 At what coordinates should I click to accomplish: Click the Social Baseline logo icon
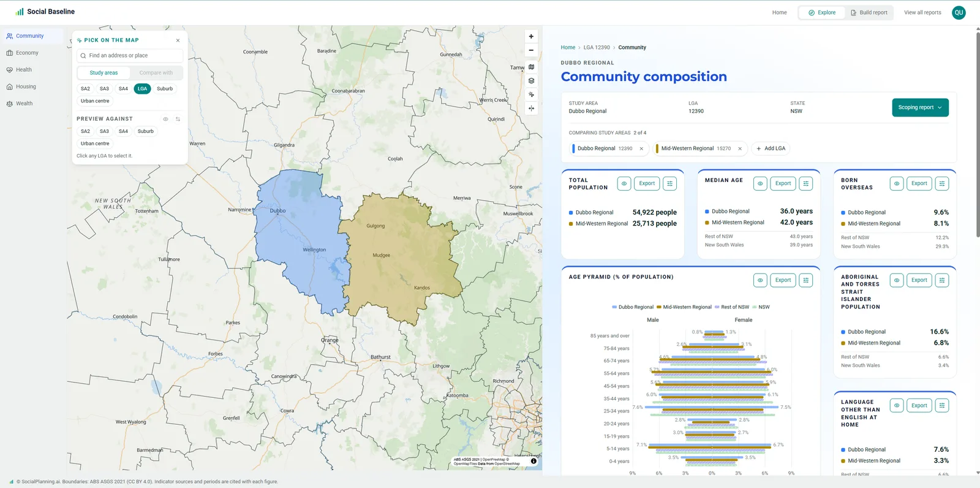pos(20,12)
